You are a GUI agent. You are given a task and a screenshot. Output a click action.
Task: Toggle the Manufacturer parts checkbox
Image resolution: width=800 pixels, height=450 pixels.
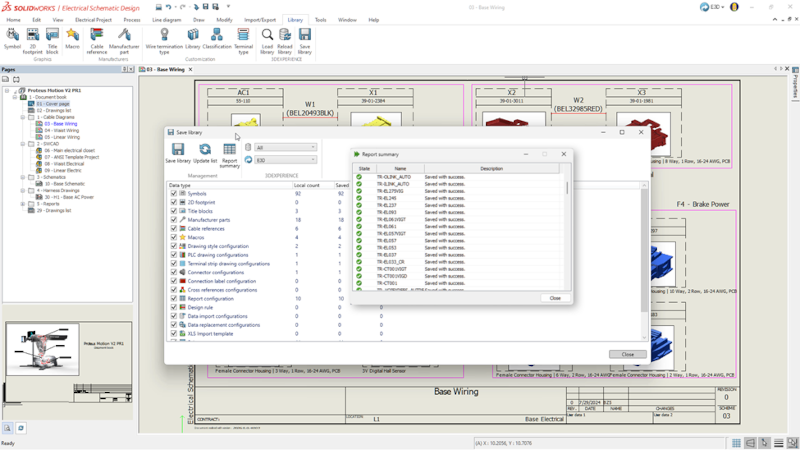click(174, 220)
